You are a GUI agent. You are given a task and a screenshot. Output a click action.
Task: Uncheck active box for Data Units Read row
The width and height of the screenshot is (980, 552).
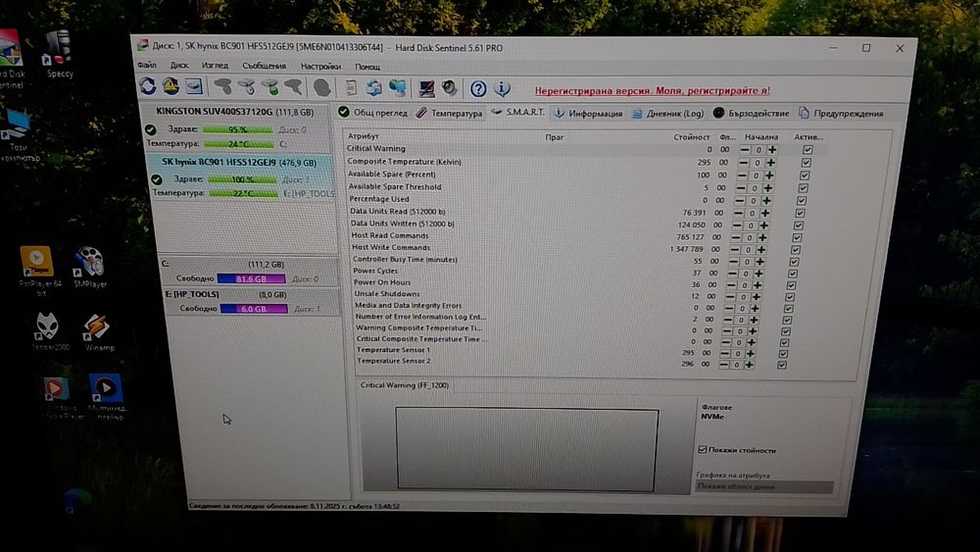tap(800, 213)
